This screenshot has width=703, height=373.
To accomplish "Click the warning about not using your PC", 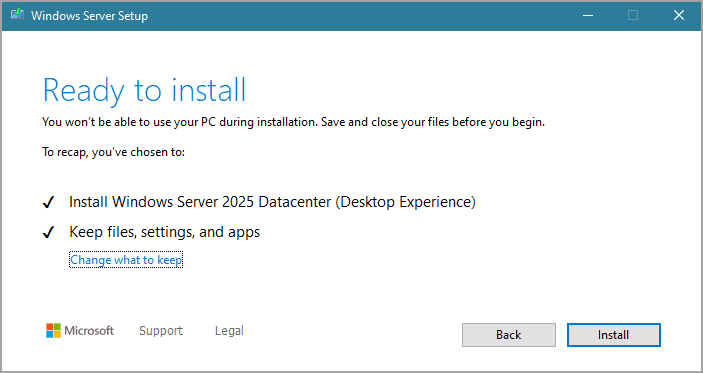I will coord(294,122).
